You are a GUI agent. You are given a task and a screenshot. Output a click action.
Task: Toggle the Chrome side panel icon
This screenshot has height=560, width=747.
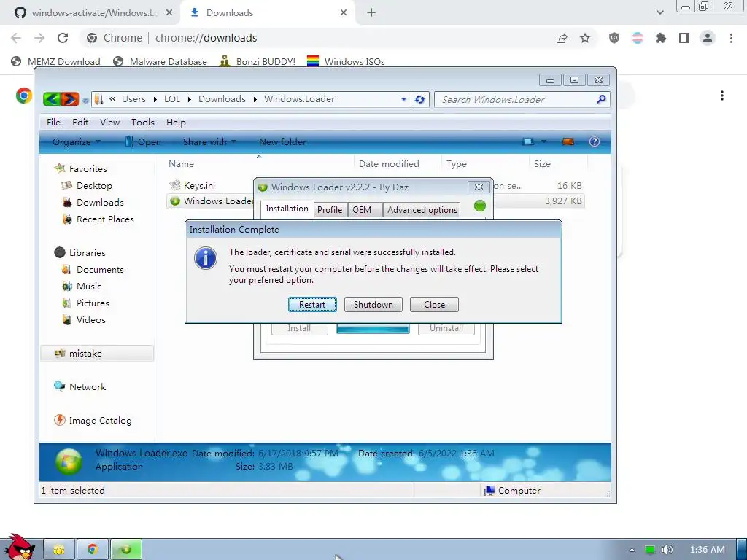[684, 38]
